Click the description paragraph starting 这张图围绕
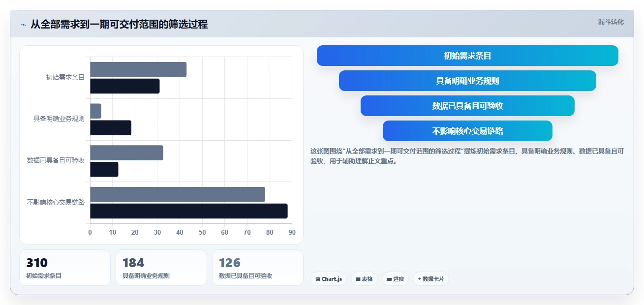The width and height of the screenshot is (644, 305). (x=467, y=156)
